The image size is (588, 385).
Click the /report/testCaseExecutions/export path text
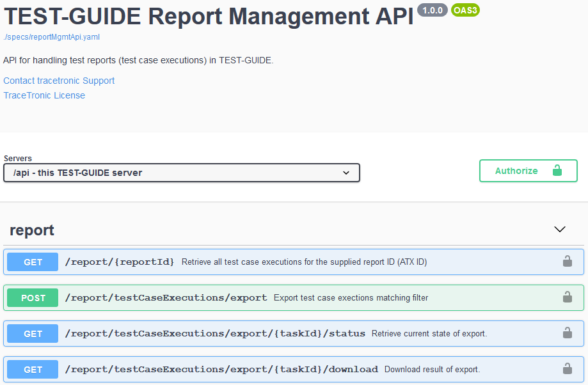click(166, 297)
